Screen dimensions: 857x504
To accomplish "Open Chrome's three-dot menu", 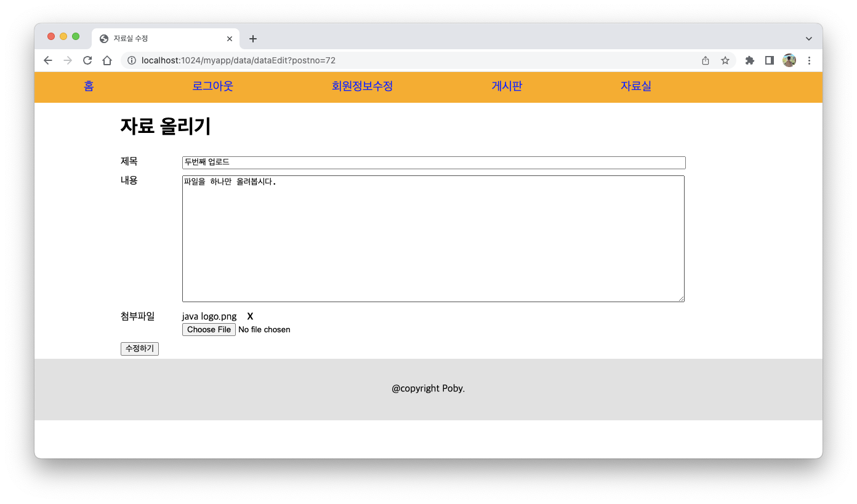I will [x=809, y=60].
